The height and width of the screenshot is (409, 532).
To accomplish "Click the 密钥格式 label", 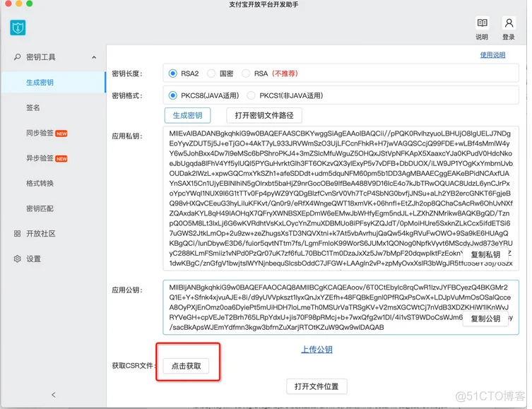I will pyautogui.click(x=127, y=96).
